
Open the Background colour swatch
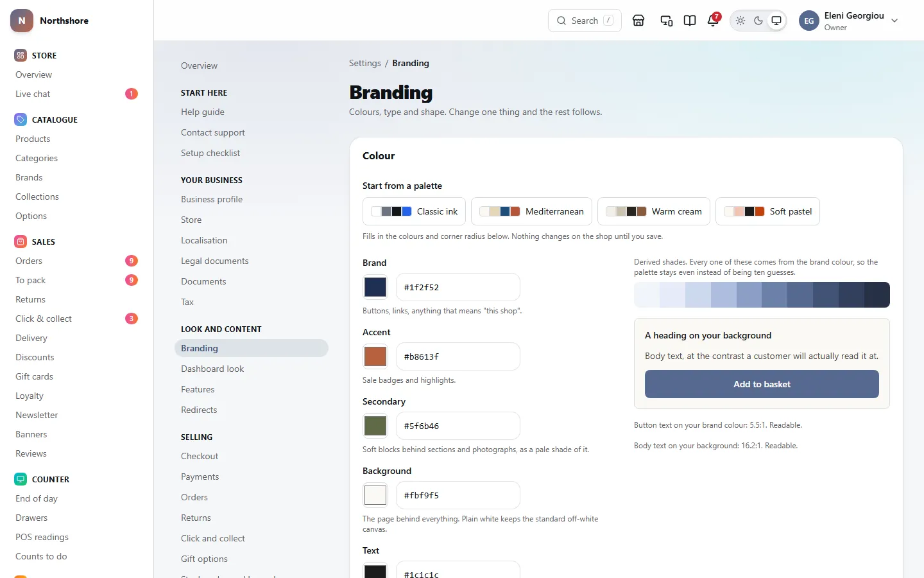click(x=375, y=495)
